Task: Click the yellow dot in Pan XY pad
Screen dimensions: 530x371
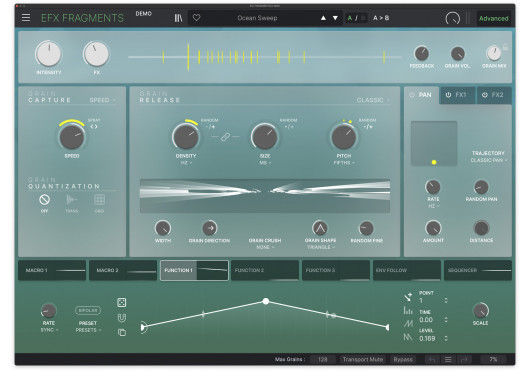Action: [x=434, y=162]
